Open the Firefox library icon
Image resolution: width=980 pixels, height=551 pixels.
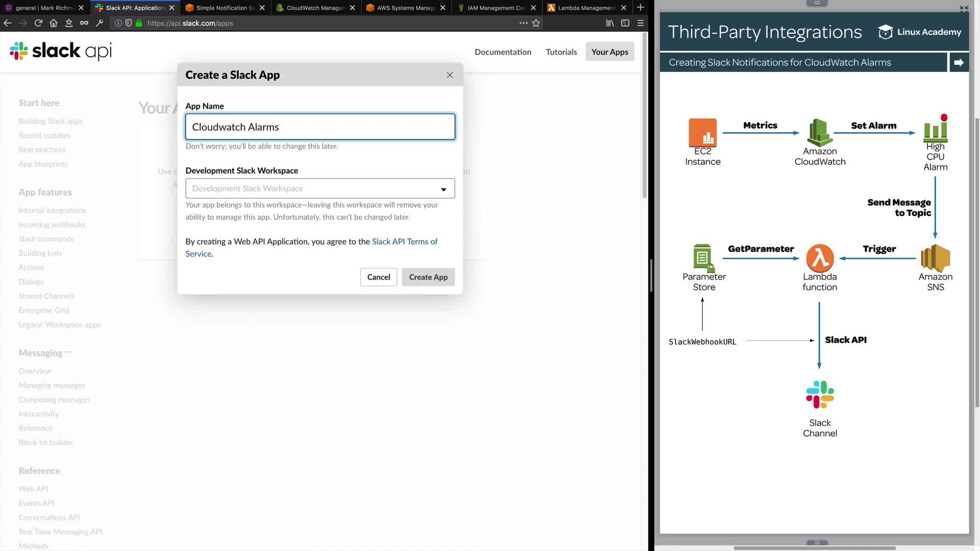pos(610,23)
